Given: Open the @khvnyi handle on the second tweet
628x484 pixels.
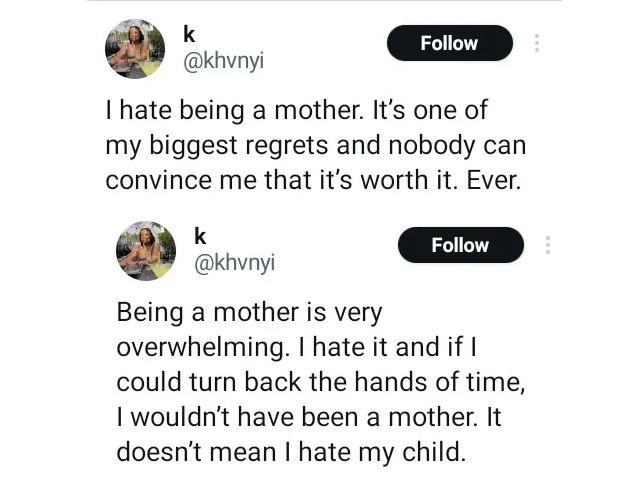Looking at the screenshot, I should (233, 264).
